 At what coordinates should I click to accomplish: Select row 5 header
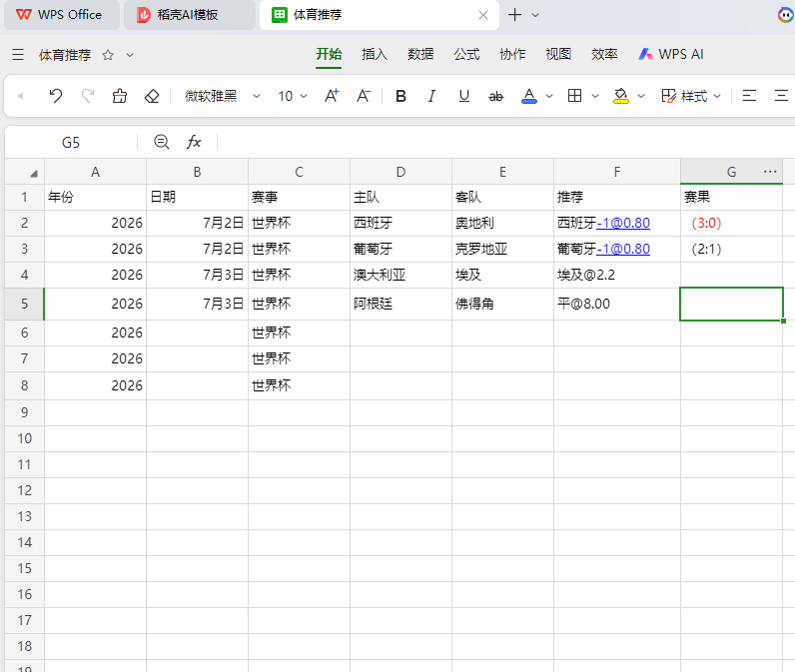(24, 304)
